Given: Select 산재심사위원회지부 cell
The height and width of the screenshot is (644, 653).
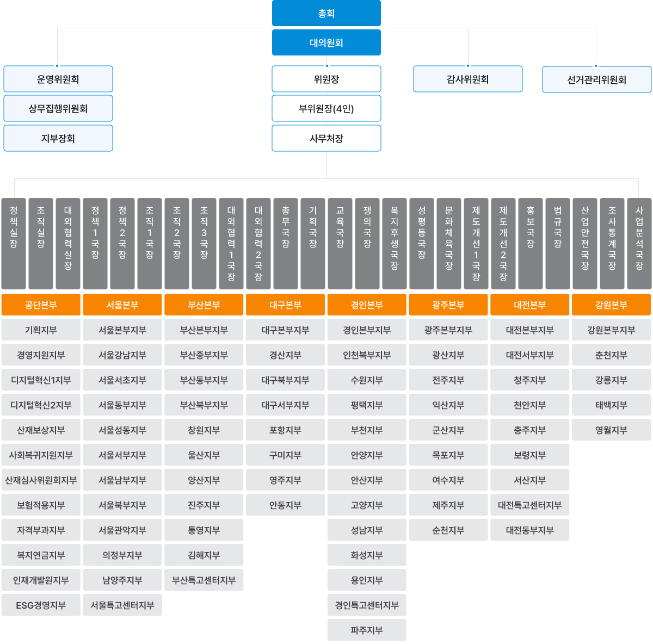Looking at the screenshot, I should [41, 480].
